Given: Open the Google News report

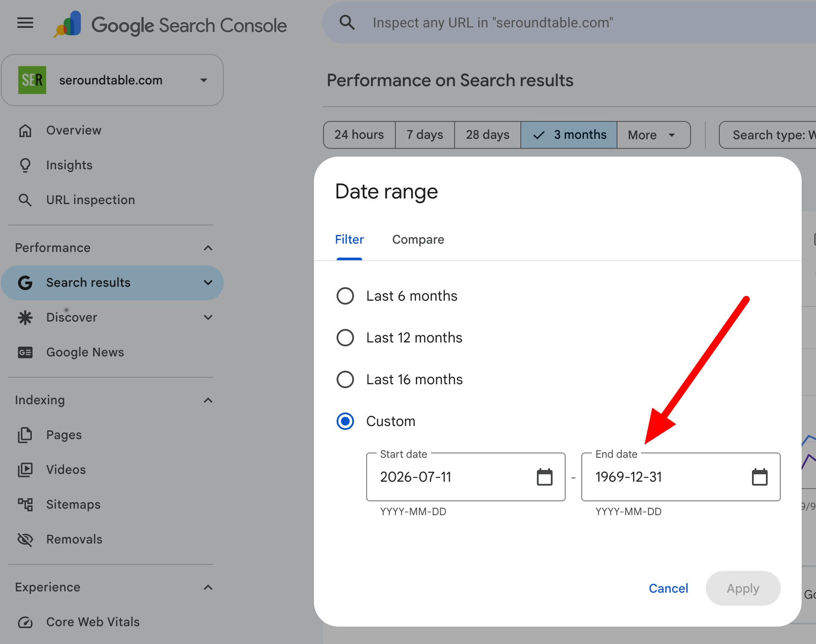Looking at the screenshot, I should pyautogui.click(x=85, y=352).
